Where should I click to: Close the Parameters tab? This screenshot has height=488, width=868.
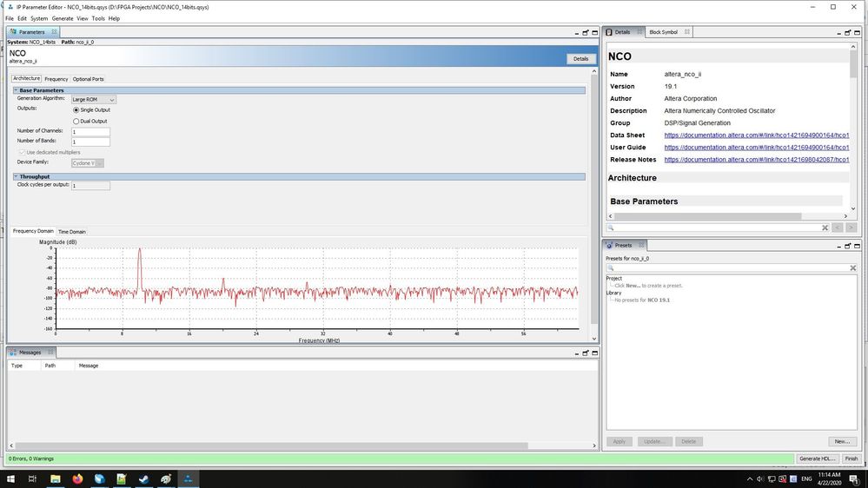click(54, 32)
